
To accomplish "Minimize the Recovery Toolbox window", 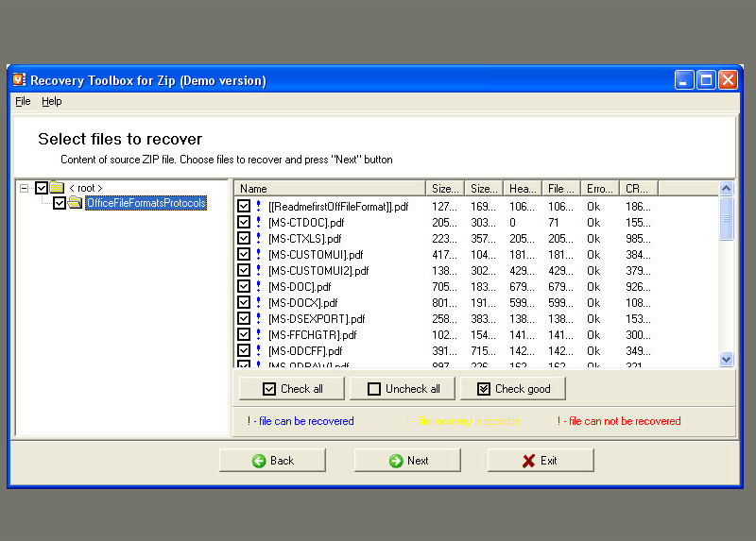I will click(683, 80).
